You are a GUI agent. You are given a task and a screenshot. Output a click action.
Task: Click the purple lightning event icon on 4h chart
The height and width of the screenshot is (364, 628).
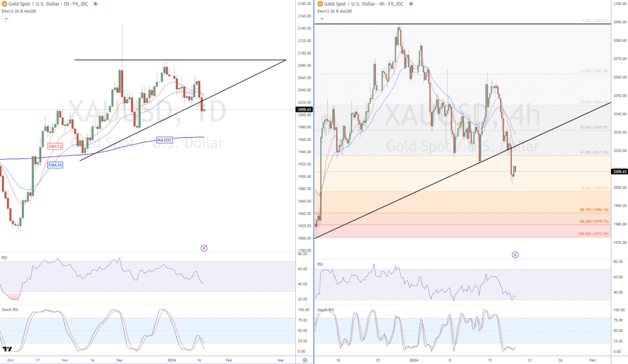(x=515, y=255)
